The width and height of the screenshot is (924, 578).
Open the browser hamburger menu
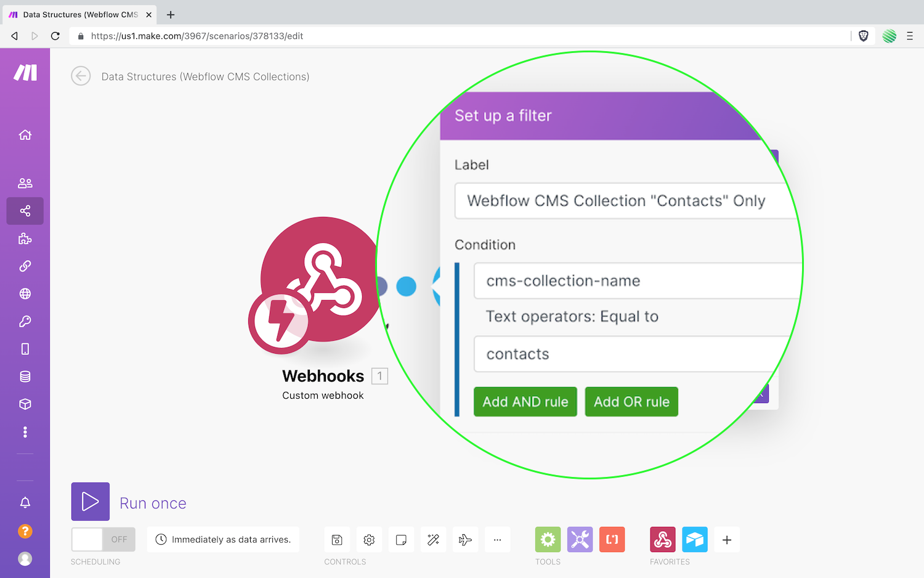(910, 36)
